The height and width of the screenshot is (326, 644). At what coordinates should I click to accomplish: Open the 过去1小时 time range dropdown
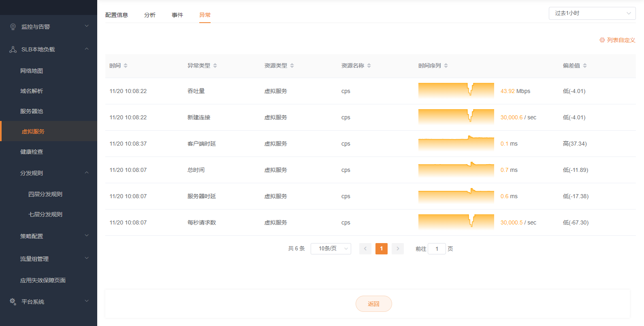[592, 13]
